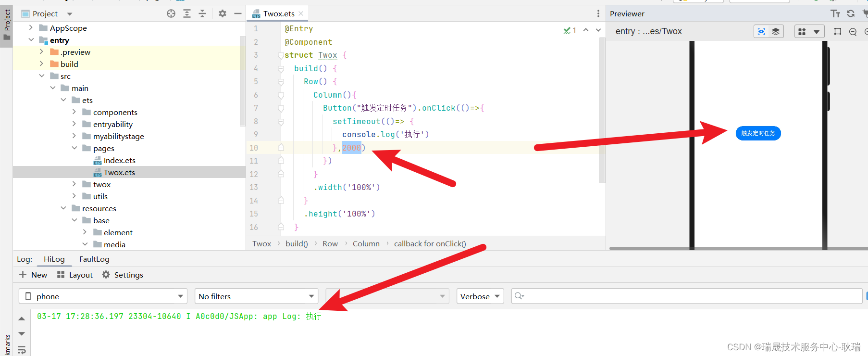Open the empty process dropdown

(x=387, y=296)
